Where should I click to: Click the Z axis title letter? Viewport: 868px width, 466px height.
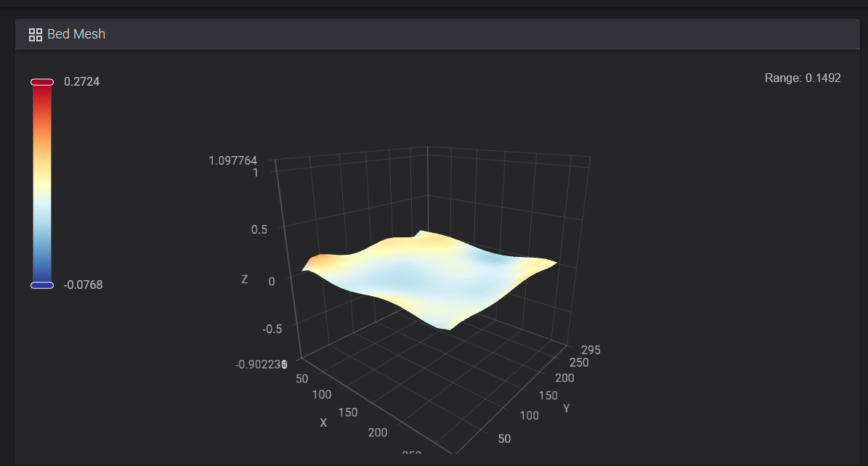click(245, 279)
